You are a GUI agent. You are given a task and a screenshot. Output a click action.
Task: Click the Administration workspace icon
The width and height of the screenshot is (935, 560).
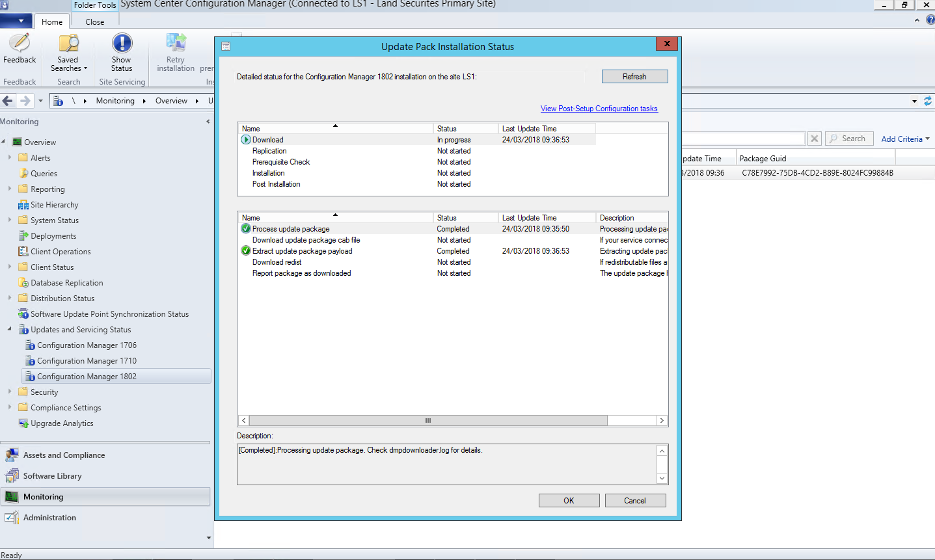pyautogui.click(x=12, y=518)
